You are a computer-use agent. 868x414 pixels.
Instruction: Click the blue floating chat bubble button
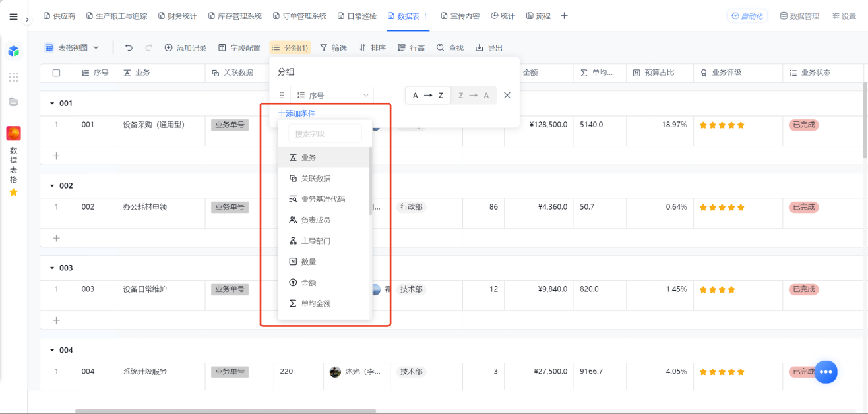click(826, 372)
